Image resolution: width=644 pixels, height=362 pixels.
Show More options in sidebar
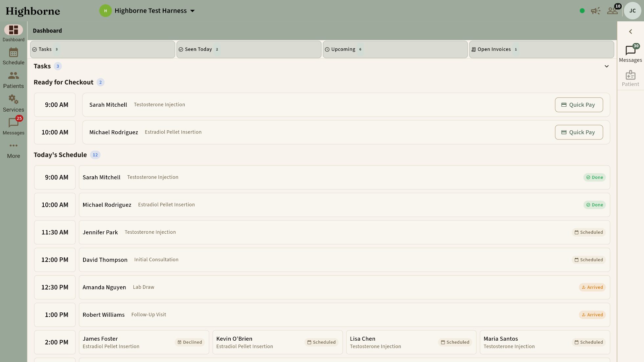point(13,150)
